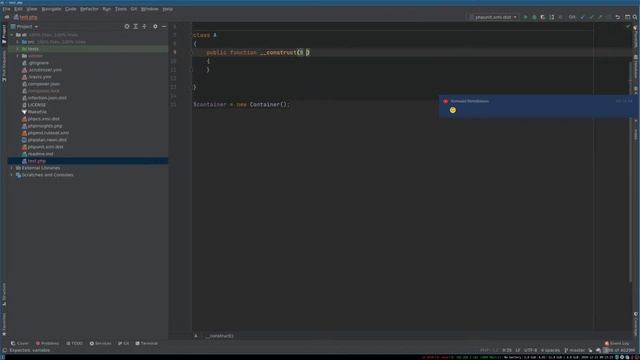Select the tests folder in project tree

(88, 49)
